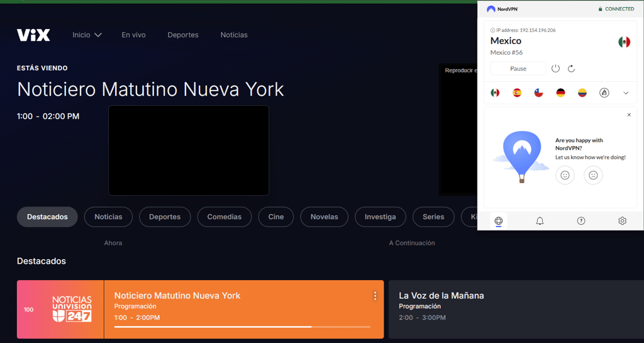Pause the NordVPN connection
The image size is (644, 343).
coord(518,69)
